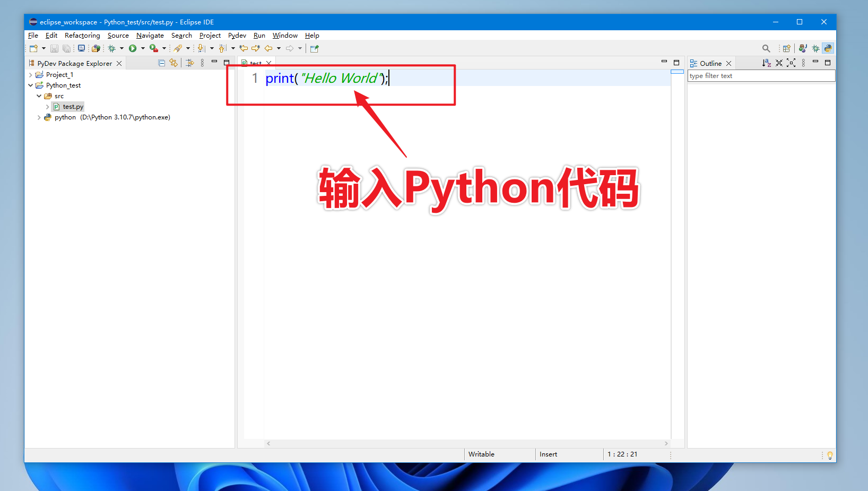Toggle alphabetical sort in Outline view
Screen dimensions: 868x491
(767, 63)
